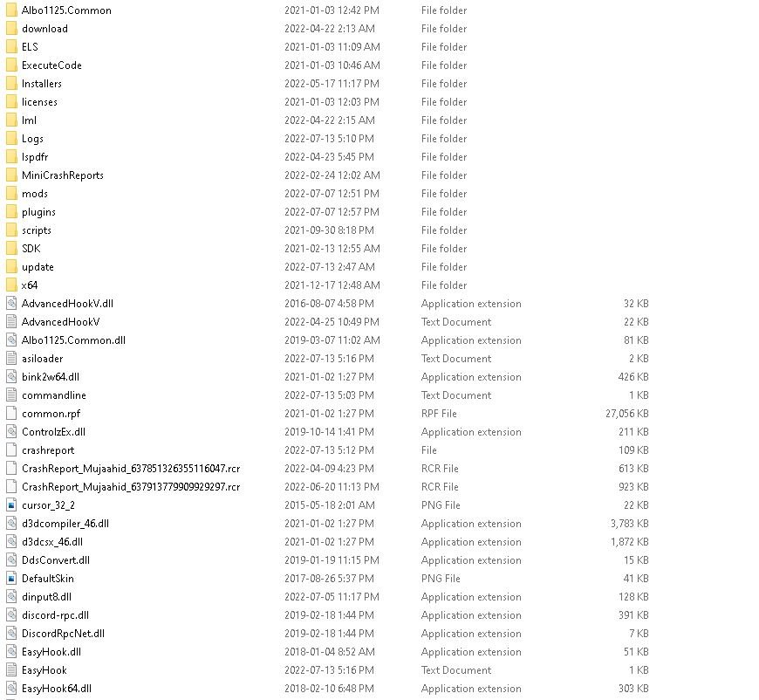Click the cursor_32_2 PNG file icon
The height and width of the screenshot is (700, 759).
click(x=11, y=504)
